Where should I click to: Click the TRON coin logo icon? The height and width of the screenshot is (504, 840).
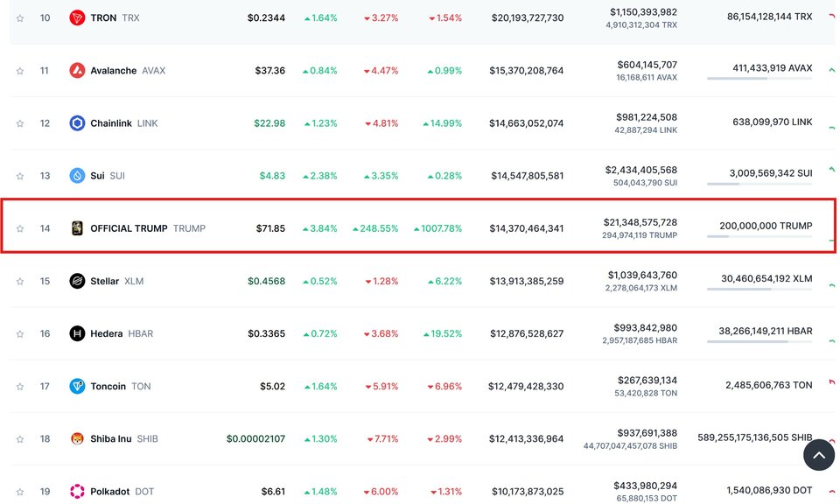coord(77,17)
